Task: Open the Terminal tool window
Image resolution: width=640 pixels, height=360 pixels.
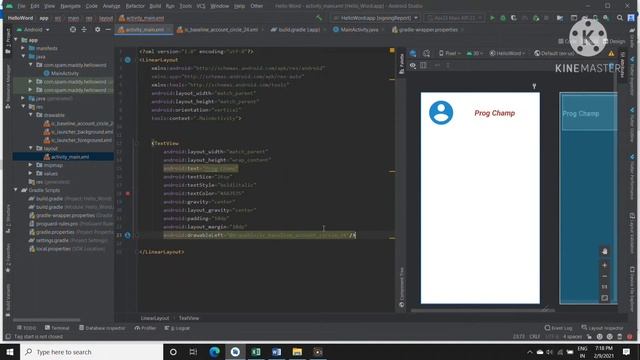Action: tap(57, 328)
